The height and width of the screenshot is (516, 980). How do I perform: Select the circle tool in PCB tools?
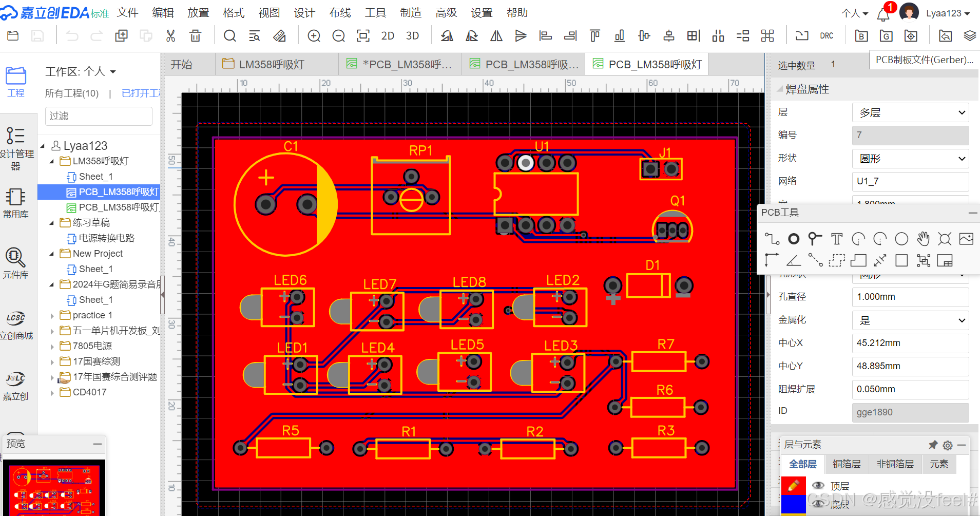click(901, 239)
